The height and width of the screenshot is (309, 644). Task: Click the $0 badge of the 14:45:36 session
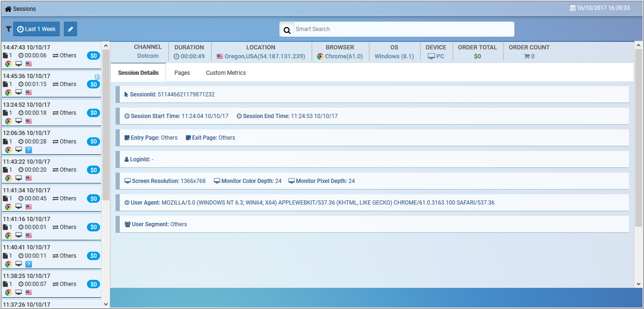point(93,85)
